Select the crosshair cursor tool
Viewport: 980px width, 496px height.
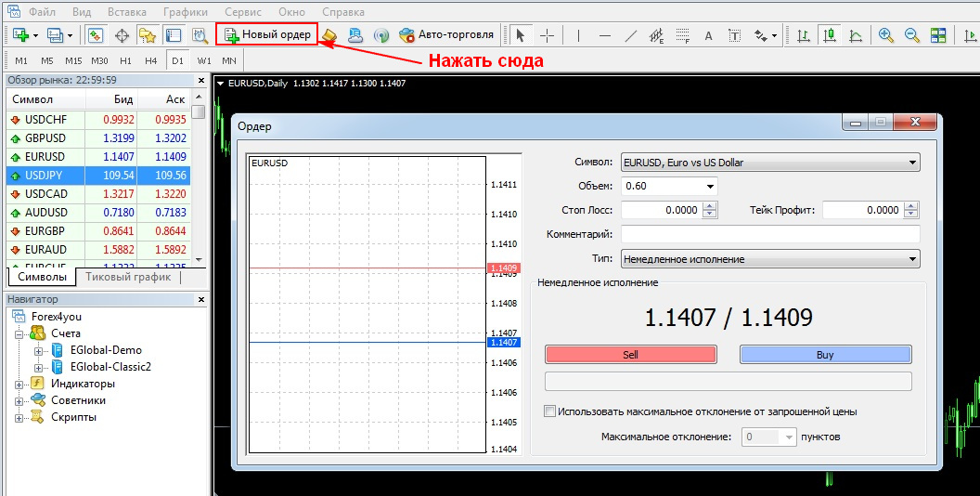(x=548, y=35)
